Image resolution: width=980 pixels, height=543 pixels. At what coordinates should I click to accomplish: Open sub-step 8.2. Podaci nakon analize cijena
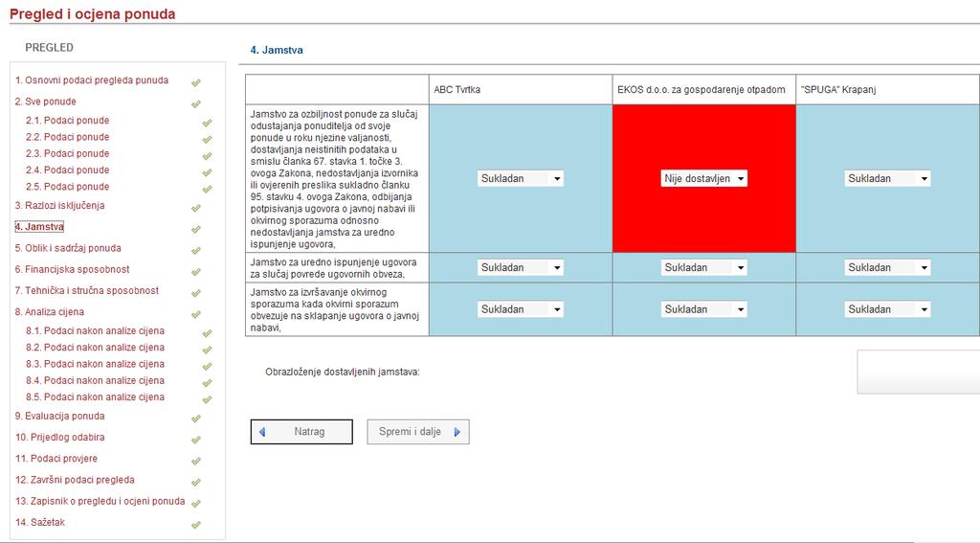click(x=95, y=348)
